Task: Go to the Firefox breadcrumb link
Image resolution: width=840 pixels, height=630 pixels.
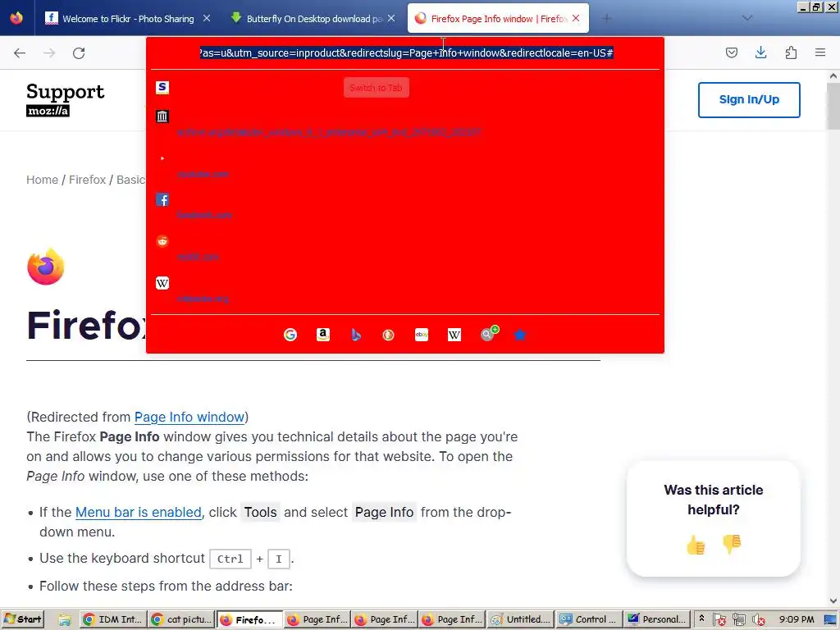Action: tap(87, 180)
